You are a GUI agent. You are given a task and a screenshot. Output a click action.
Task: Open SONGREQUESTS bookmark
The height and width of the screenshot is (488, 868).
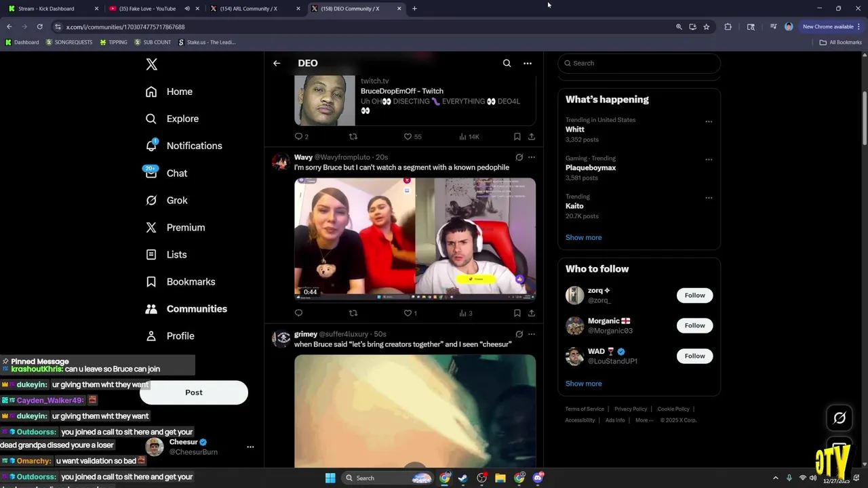[x=69, y=42]
